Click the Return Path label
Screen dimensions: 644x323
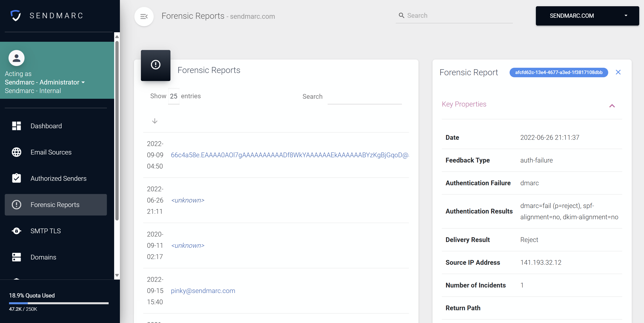tap(463, 308)
